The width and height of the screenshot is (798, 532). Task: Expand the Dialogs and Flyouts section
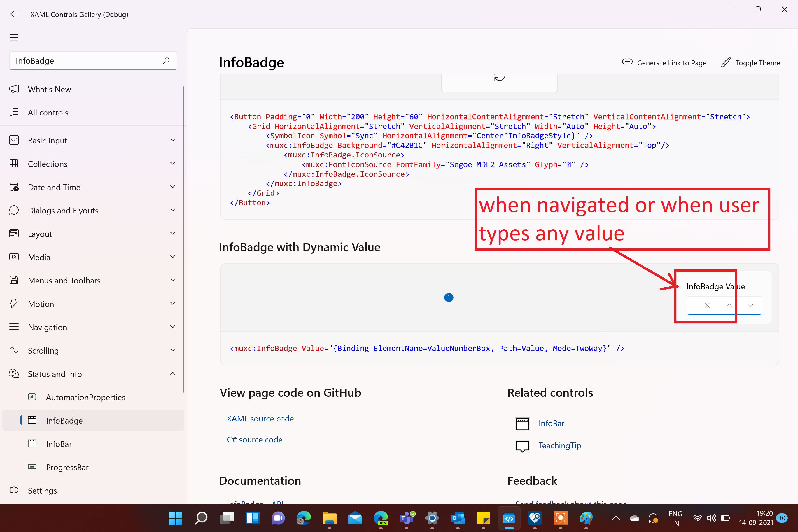click(x=173, y=210)
